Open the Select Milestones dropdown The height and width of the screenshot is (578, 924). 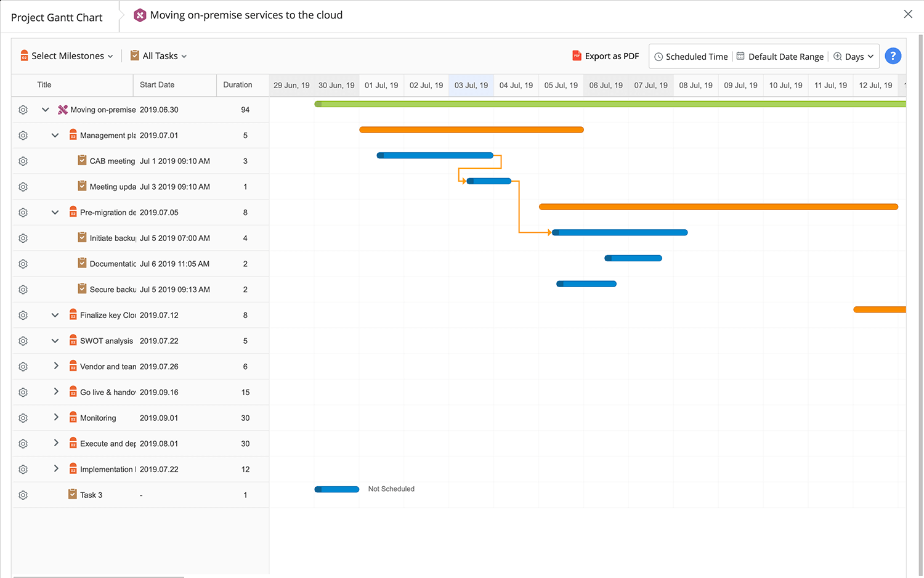pos(67,55)
